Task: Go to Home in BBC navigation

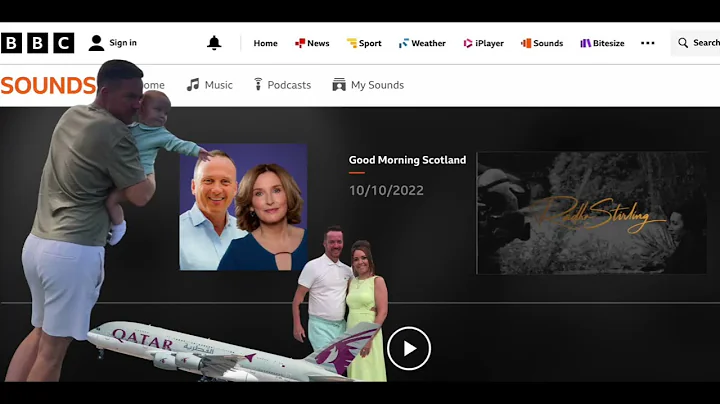Action: point(265,43)
